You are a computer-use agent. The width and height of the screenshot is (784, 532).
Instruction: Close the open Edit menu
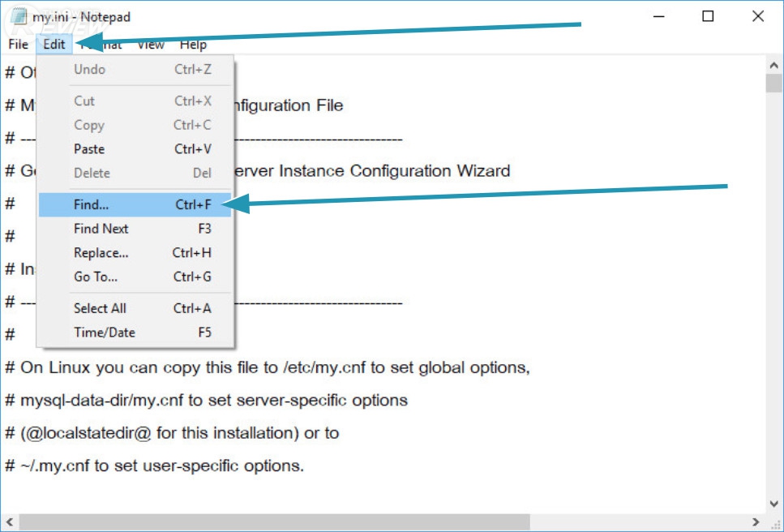(x=54, y=45)
